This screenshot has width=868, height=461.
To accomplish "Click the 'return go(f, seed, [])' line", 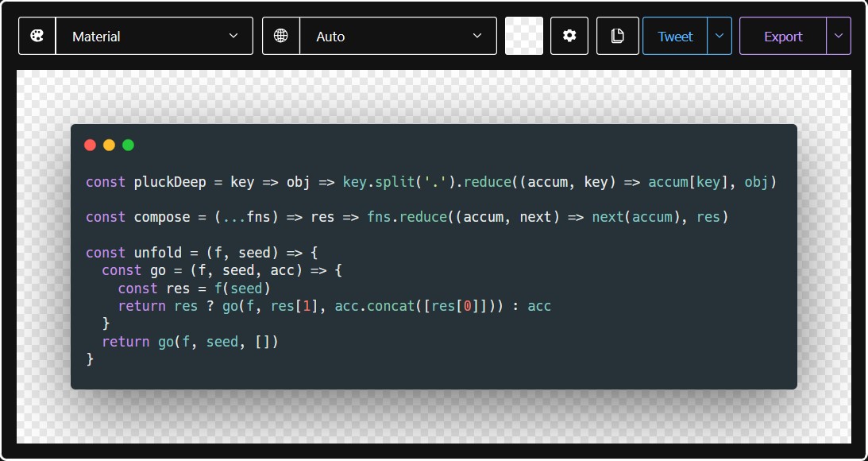I will [191, 342].
